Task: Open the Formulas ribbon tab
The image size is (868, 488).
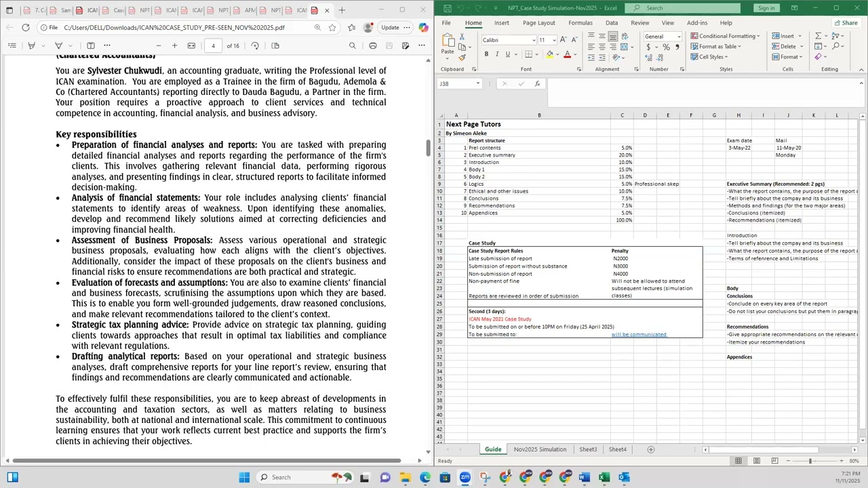Action: pos(580,23)
